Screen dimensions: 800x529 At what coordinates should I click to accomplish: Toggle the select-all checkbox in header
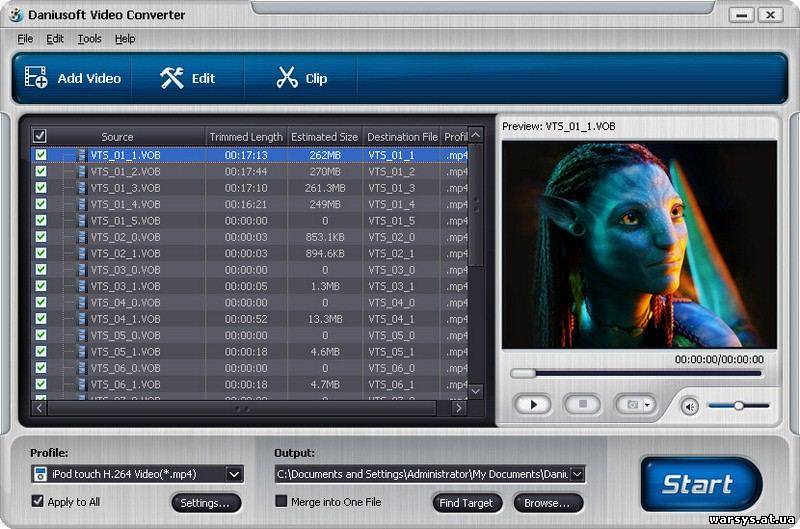point(39,136)
